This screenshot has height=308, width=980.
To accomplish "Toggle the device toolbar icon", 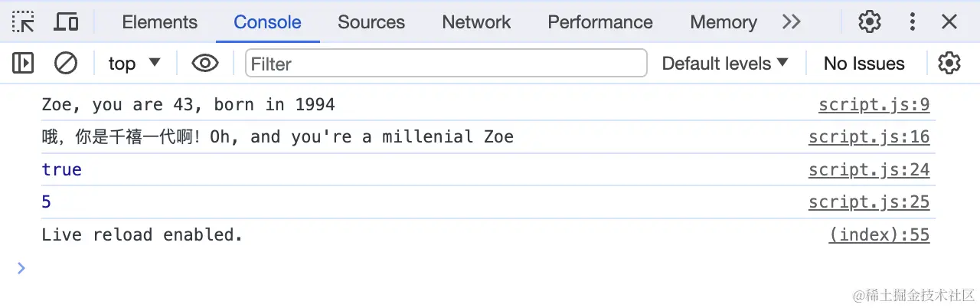I will click(x=66, y=21).
